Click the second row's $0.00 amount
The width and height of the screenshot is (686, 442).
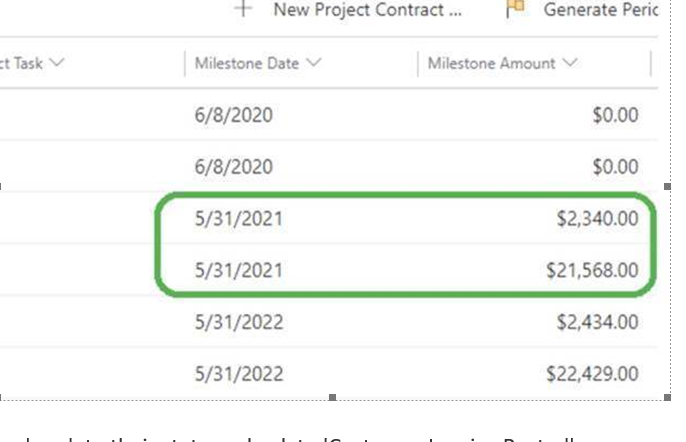point(614,166)
